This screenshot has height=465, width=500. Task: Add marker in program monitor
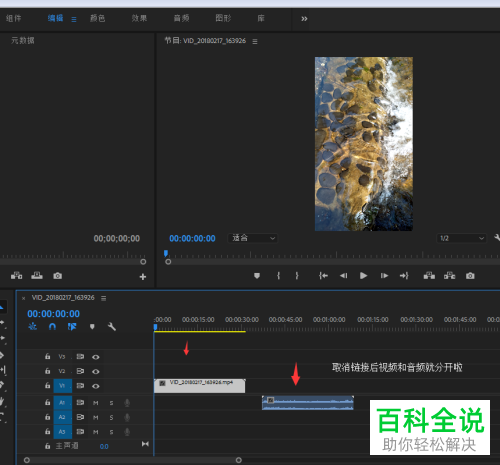pyautogui.click(x=257, y=276)
